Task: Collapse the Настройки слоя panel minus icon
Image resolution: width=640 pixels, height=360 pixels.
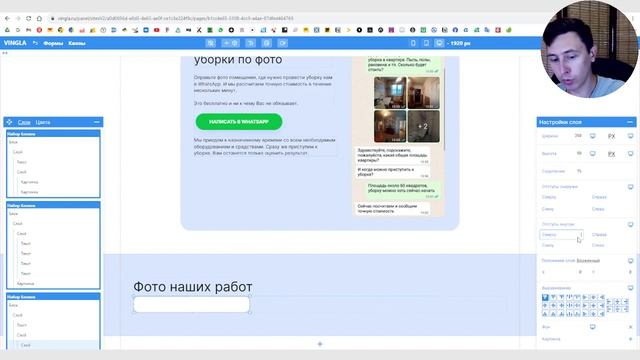Action: click(630, 122)
